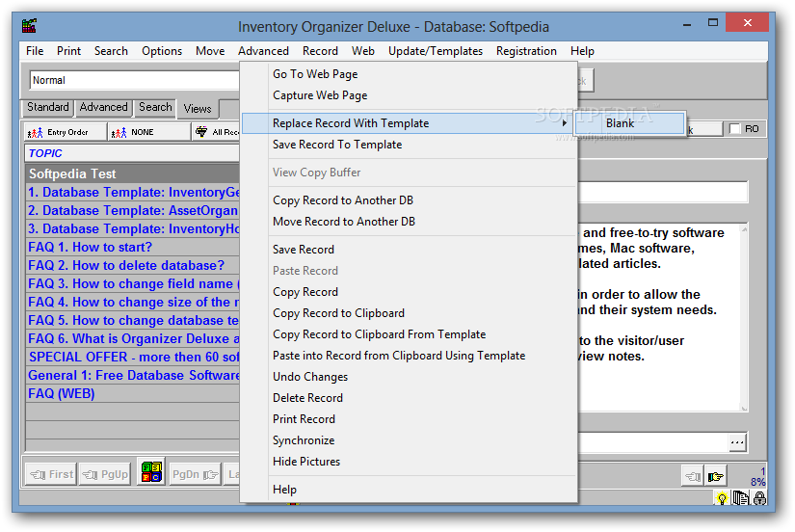
Task: Click the grayed-out previous record hand button
Action: pyautogui.click(x=693, y=476)
